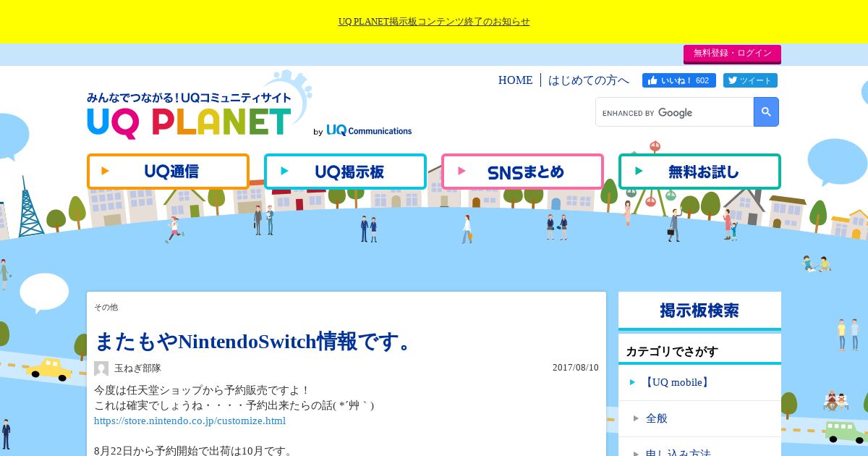Screen dimensions: 868x456
Task: Go to the HOME page
Action: click(515, 80)
